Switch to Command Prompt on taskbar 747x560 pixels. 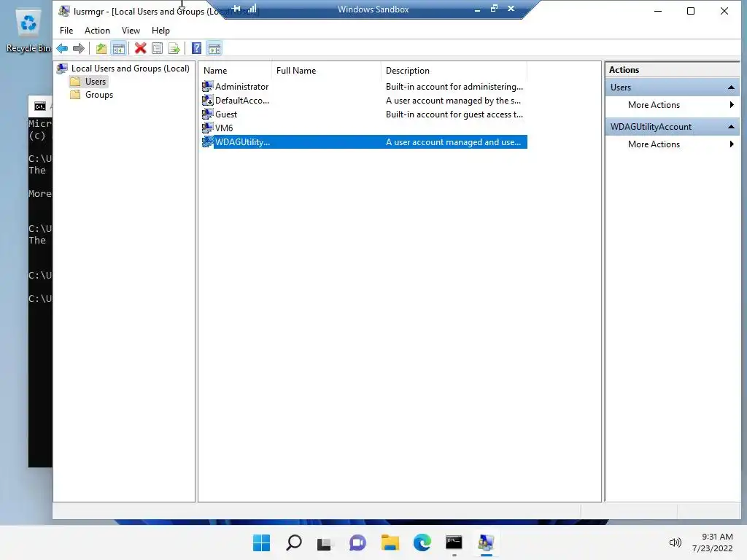[x=454, y=542]
